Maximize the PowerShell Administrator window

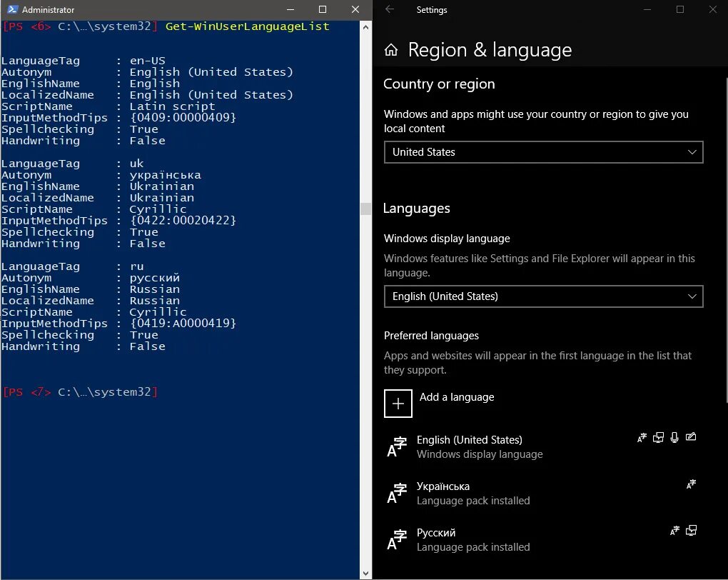click(323, 10)
